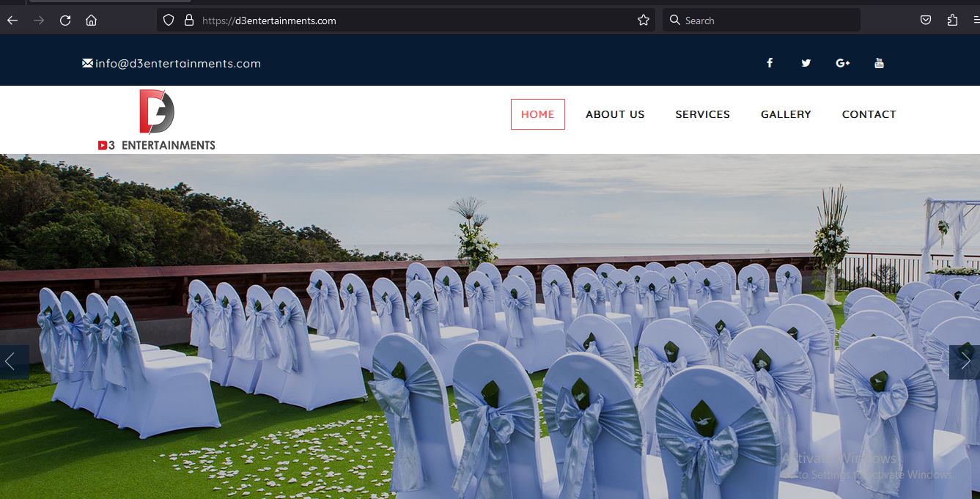Open the Firefox extensions puzzle icon
The image size is (980, 499).
pyautogui.click(x=952, y=21)
